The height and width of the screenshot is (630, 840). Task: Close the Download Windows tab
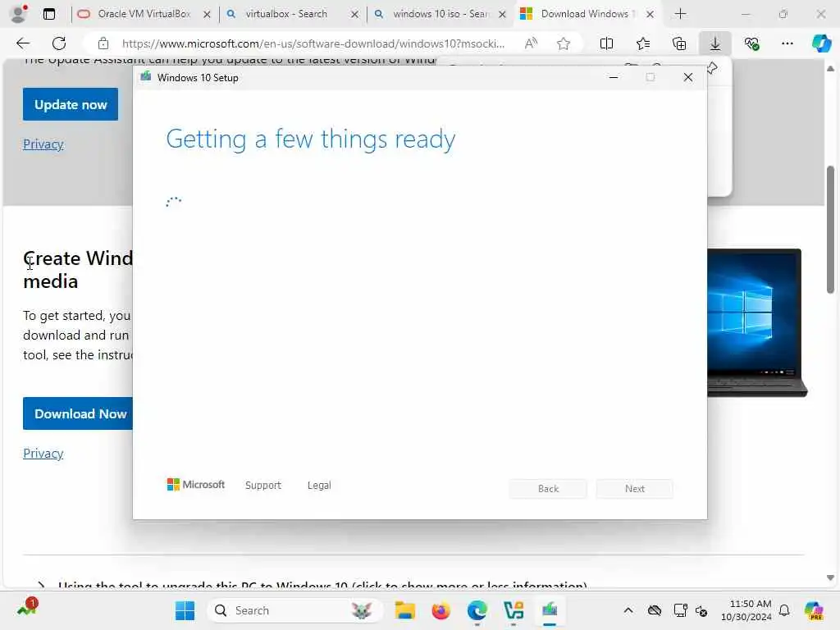pos(650,15)
